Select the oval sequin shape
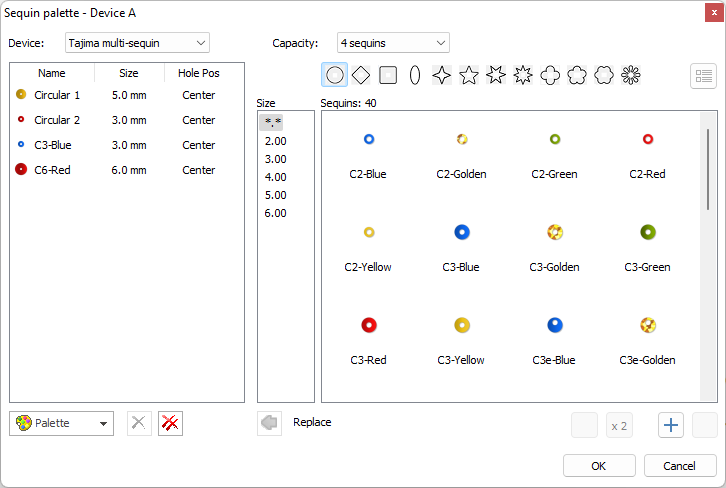Image resolution: width=726 pixels, height=488 pixels. tap(414, 75)
